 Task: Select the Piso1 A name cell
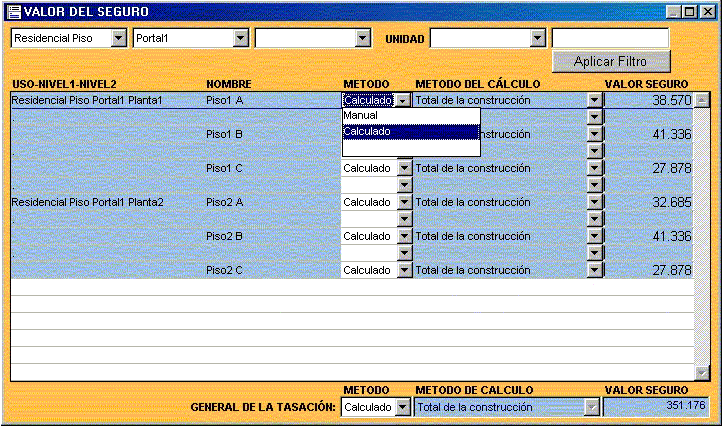(225, 100)
